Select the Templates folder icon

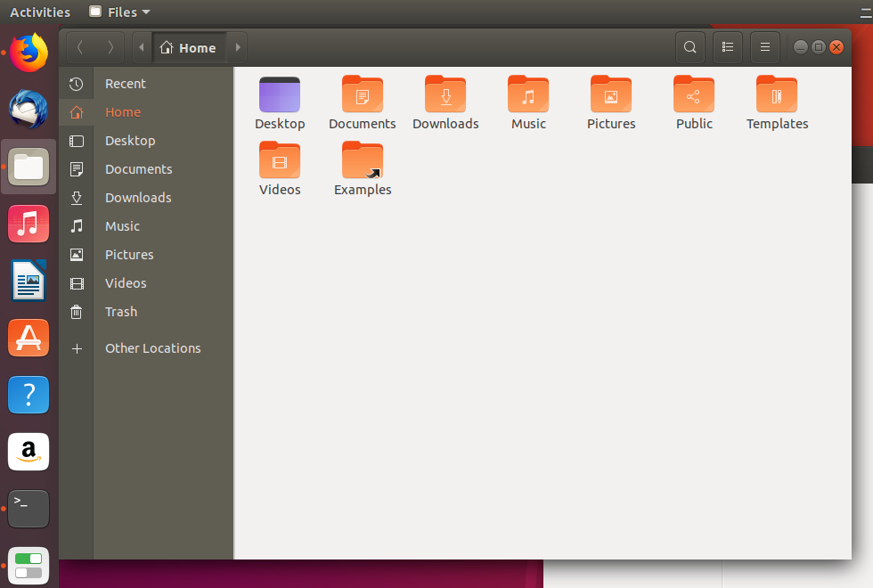tap(777, 94)
